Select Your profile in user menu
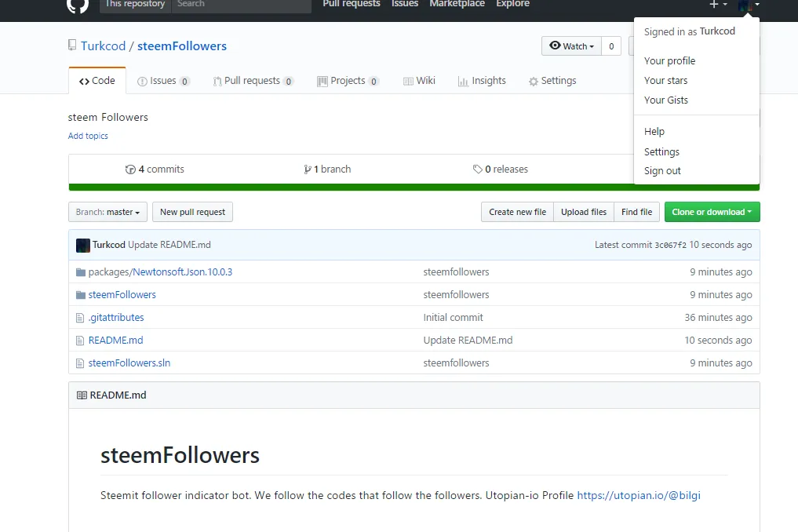This screenshot has height=532, width=798. point(670,61)
